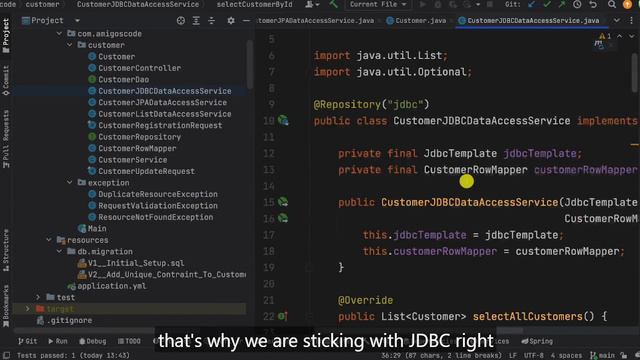Select ResourceNotFoundException class
Image resolution: width=640 pixels, height=360 pixels.
click(x=156, y=217)
